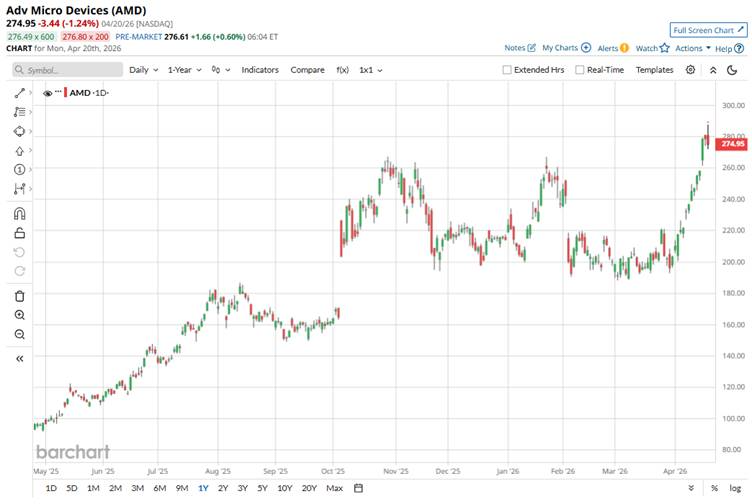Open the Indicators menu
752x504 pixels.
[260, 70]
